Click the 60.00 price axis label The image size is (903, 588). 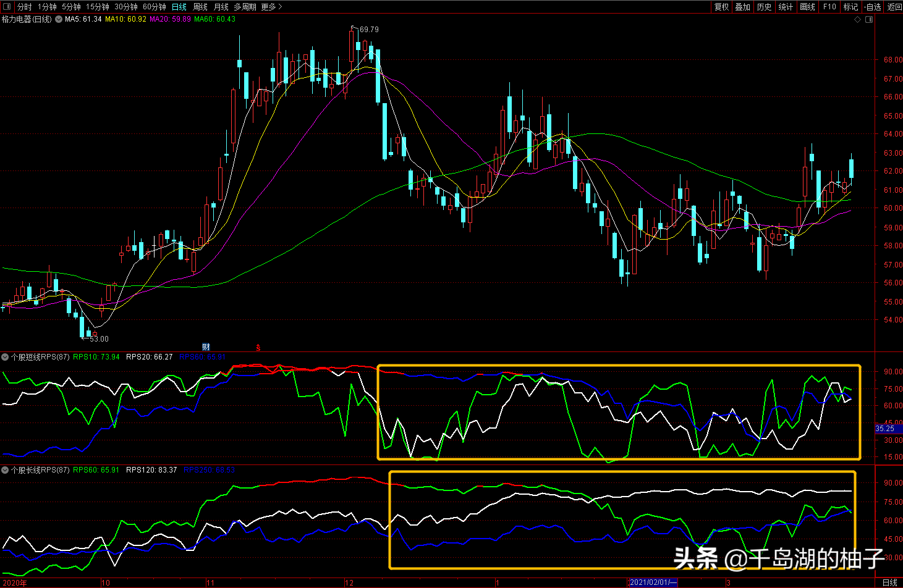point(893,208)
